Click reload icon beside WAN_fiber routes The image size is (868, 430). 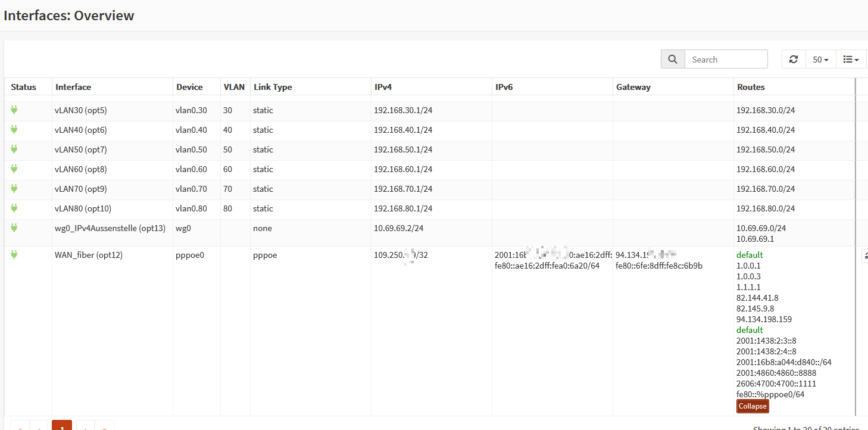(x=864, y=255)
